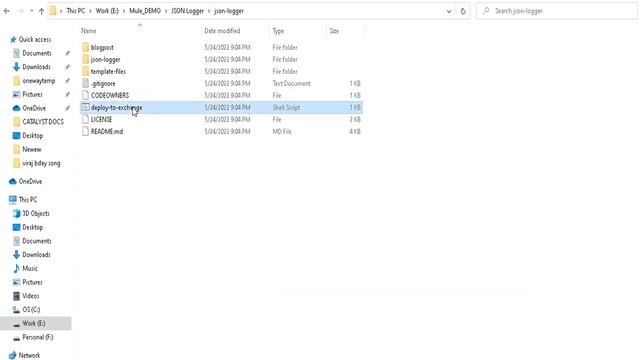
Task: Click the CODEOWNERS file name
Action: [110, 96]
